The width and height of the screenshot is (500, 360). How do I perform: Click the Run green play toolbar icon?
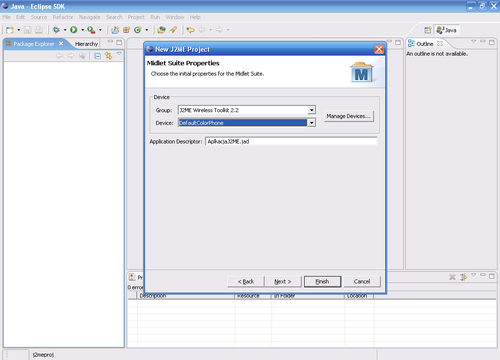click(x=74, y=30)
